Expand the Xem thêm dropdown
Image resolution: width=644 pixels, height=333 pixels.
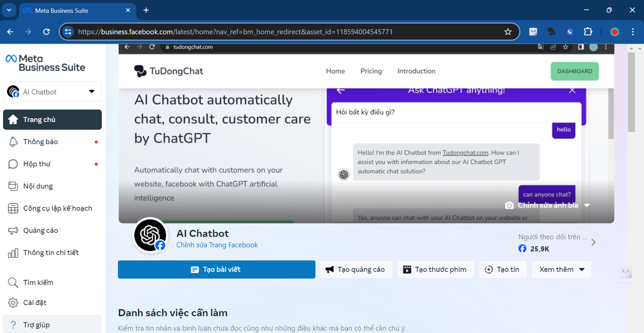click(562, 269)
